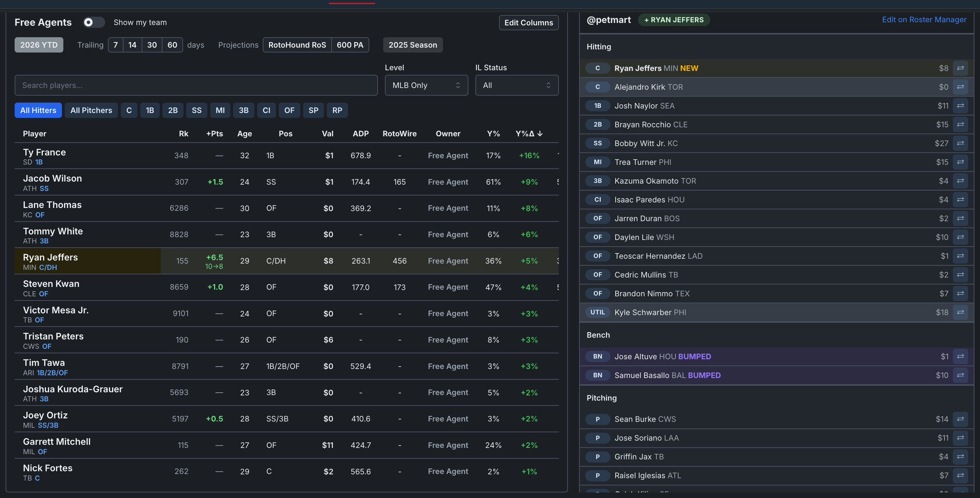The image size is (980, 498).
Task: Click swap icon for Samuel Basallo
Action: point(960,375)
